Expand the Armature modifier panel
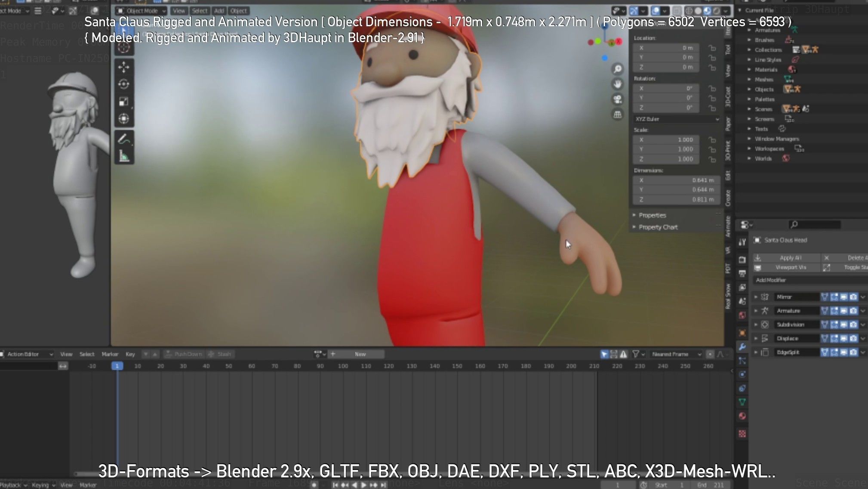The height and width of the screenshot is (489, 868). [x=756, y=310]
